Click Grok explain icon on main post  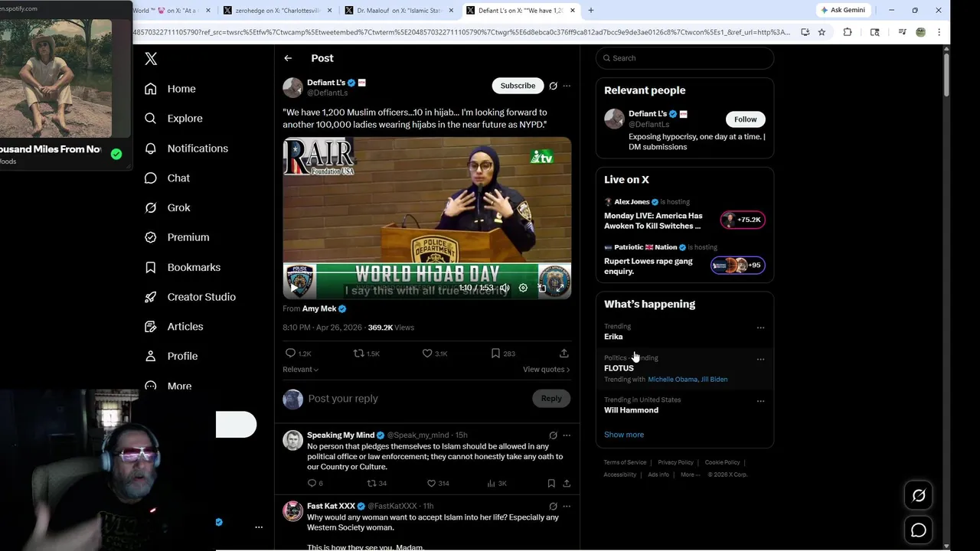(553, 86)
